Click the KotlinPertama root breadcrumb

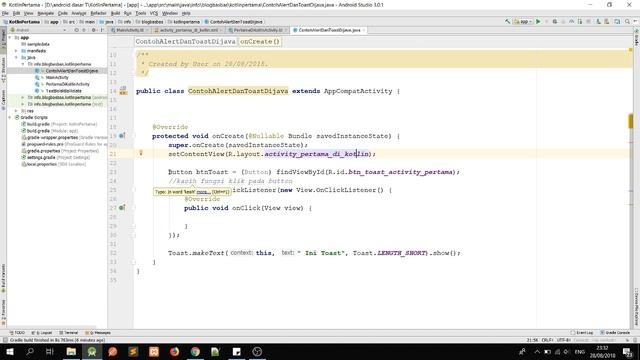coord(21,22)
